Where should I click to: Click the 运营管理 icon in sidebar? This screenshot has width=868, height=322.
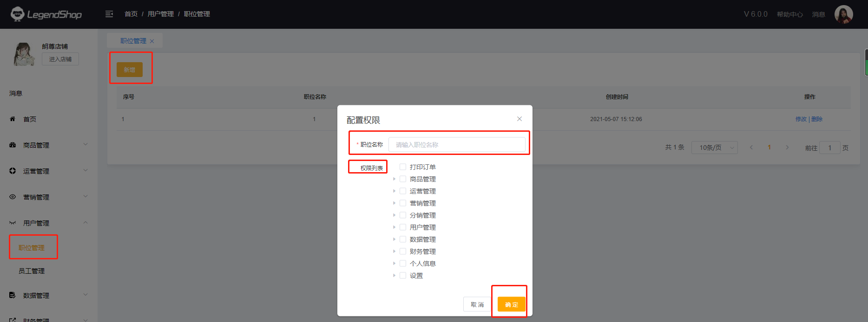[13, 171]
